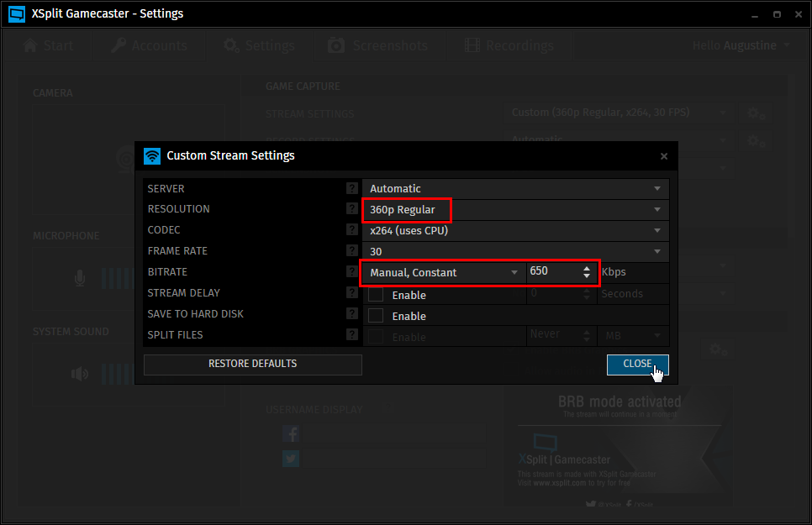The image size is (812, 525).
Task: Open the Codec dropdown showing x264
Action: click(516, 230)
